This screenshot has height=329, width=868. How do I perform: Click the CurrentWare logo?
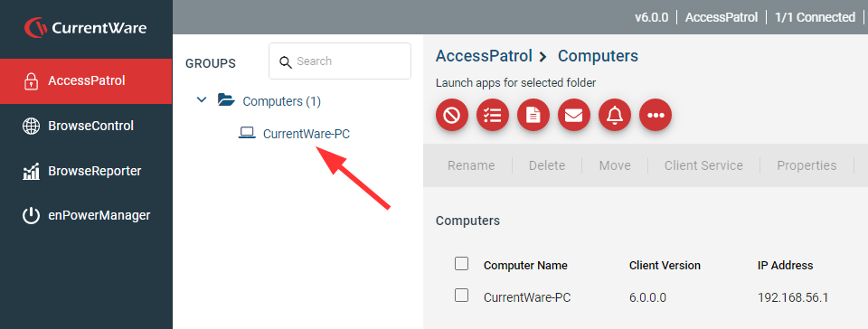click(86, 28)
